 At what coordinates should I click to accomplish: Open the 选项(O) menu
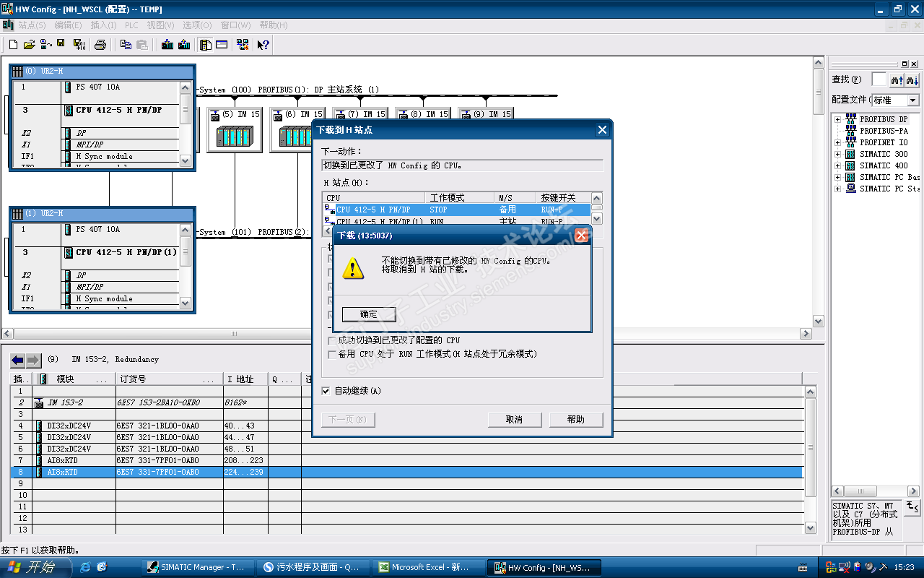coord(197,25)
